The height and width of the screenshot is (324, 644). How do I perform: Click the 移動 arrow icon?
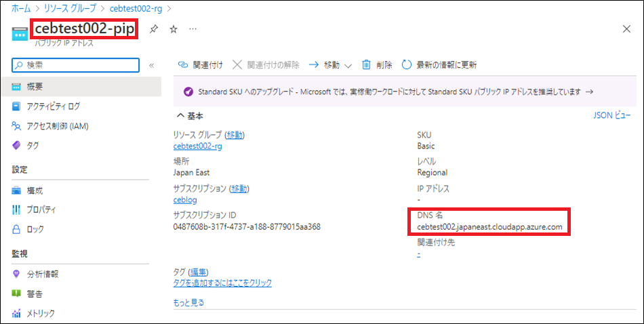click(x=314, y=65)
